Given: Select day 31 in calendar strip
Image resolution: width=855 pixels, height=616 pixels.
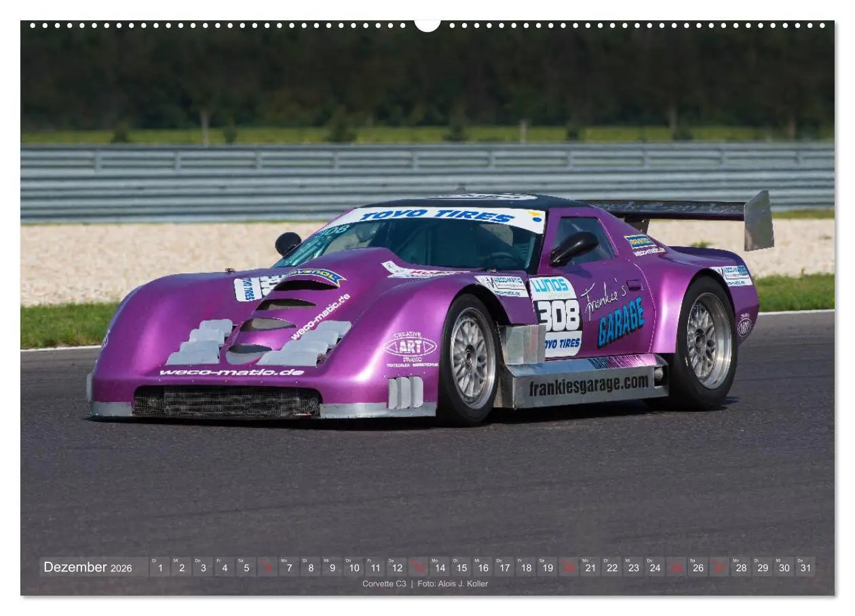Looking at the screenshot, I should tap(805, 567).
